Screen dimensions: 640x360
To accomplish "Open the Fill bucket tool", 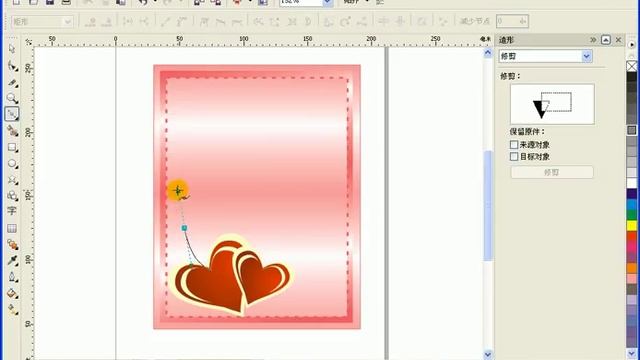I will (12, 293).
